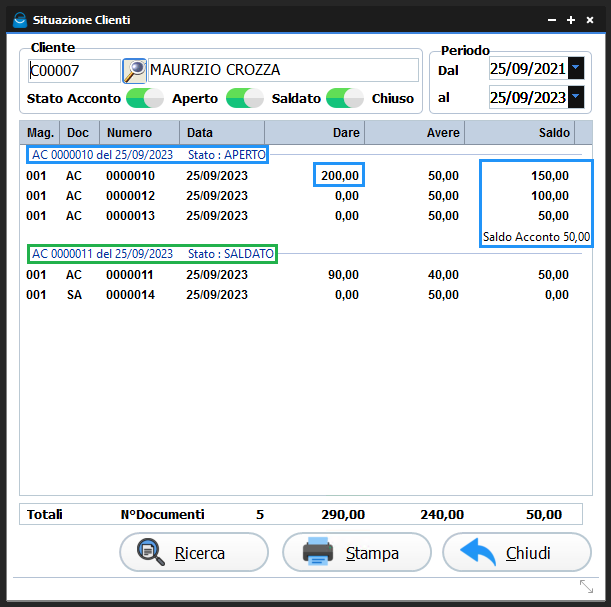Click the Saldo column header
The image size is (611, 607).
click(x=519, y=132)
